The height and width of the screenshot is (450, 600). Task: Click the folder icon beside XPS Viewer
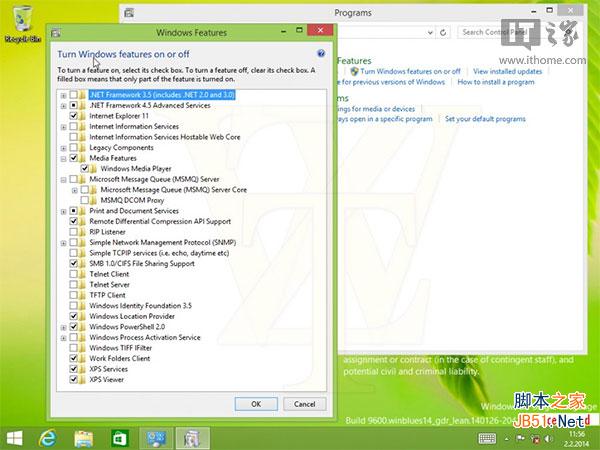click(82, 380)
